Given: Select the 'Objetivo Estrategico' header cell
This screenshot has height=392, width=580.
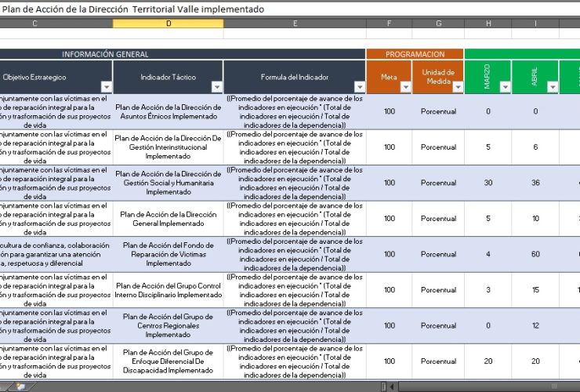Looking at the screenshot, I should point(56,77).
